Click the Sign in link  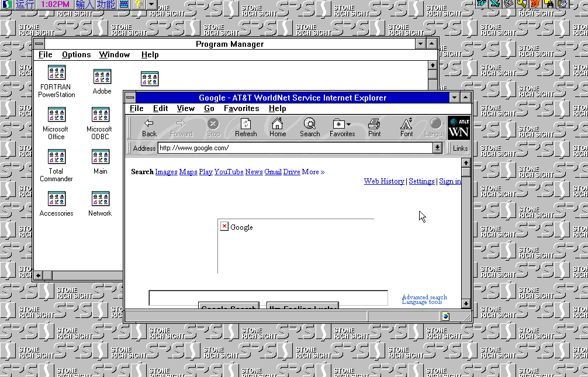click(450, 181)
